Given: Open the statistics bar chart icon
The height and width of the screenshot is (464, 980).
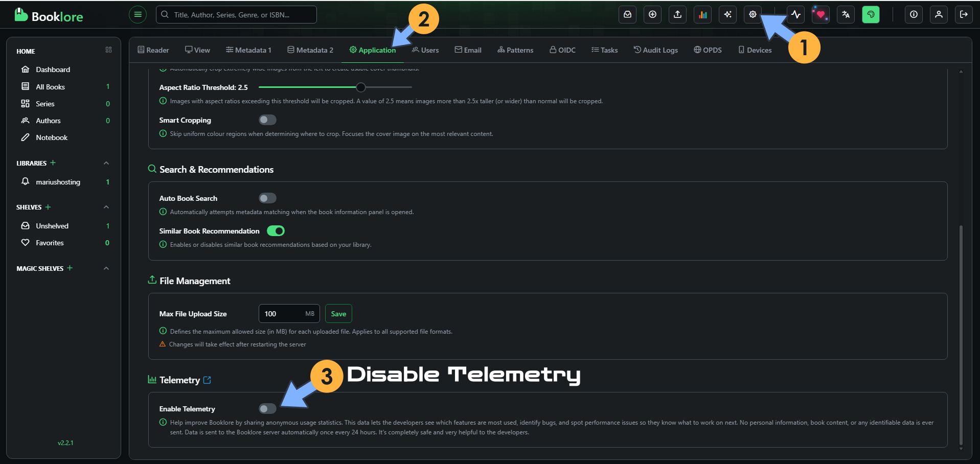Looking at the screenshot, I should tap(702, 14).
